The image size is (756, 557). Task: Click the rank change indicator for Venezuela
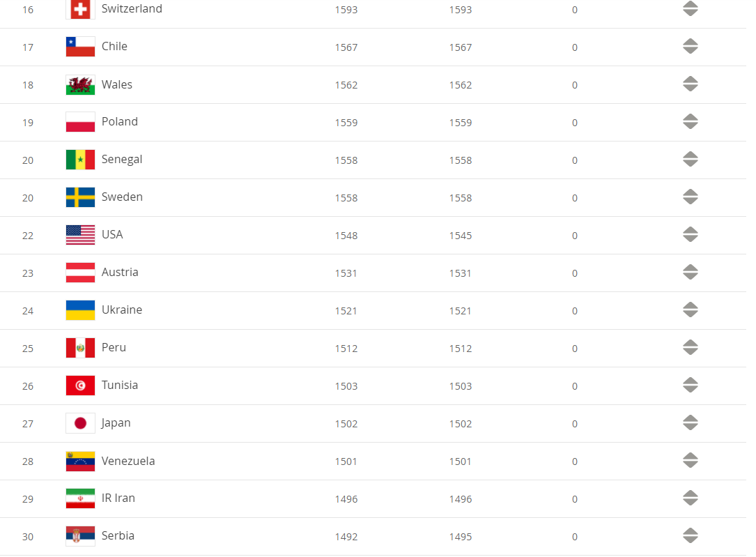[690, 460]
